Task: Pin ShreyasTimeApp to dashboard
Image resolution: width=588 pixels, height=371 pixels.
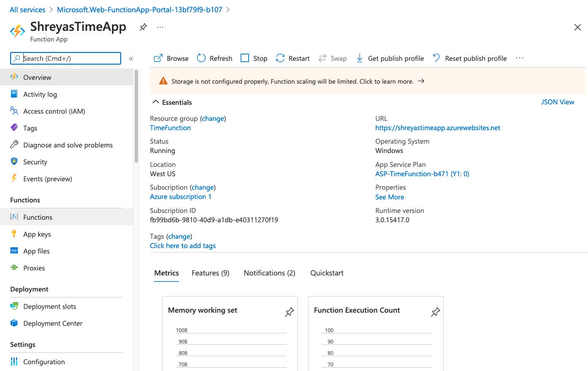Action: click(x=144, y=27)
